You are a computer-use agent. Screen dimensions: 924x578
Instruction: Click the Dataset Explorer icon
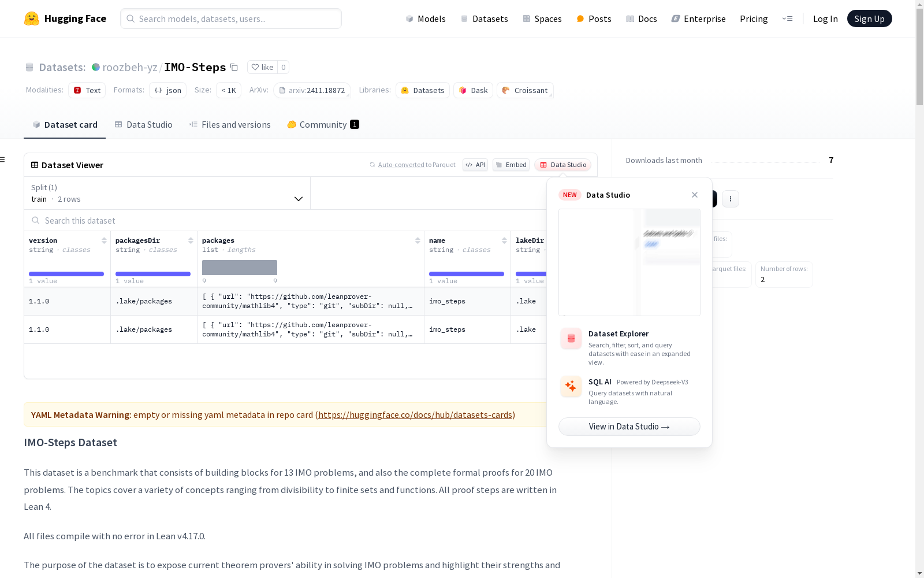click(x=571, y=339)
